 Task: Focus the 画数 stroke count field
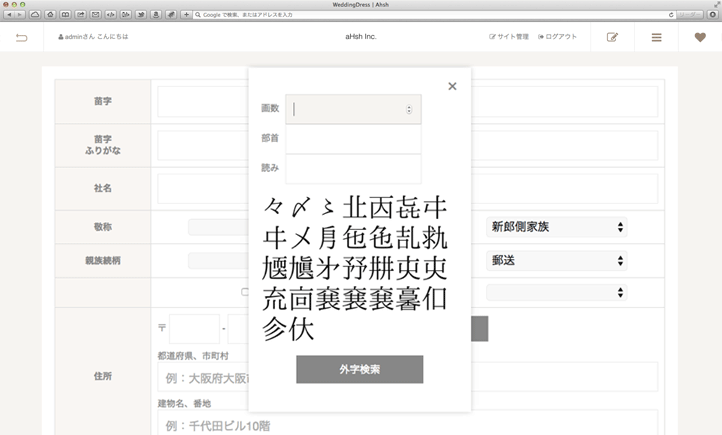pyautogui.click(x=353, y=109)
